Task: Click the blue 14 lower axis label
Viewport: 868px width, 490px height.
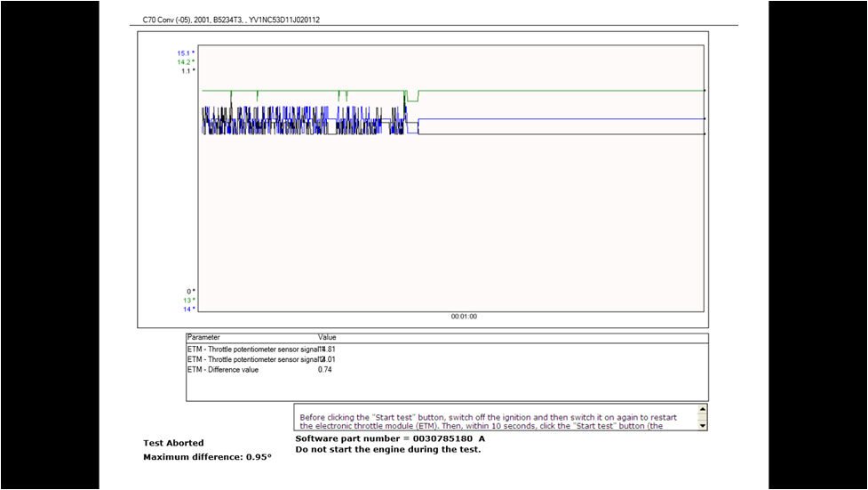Action: (x=188, y=309)
